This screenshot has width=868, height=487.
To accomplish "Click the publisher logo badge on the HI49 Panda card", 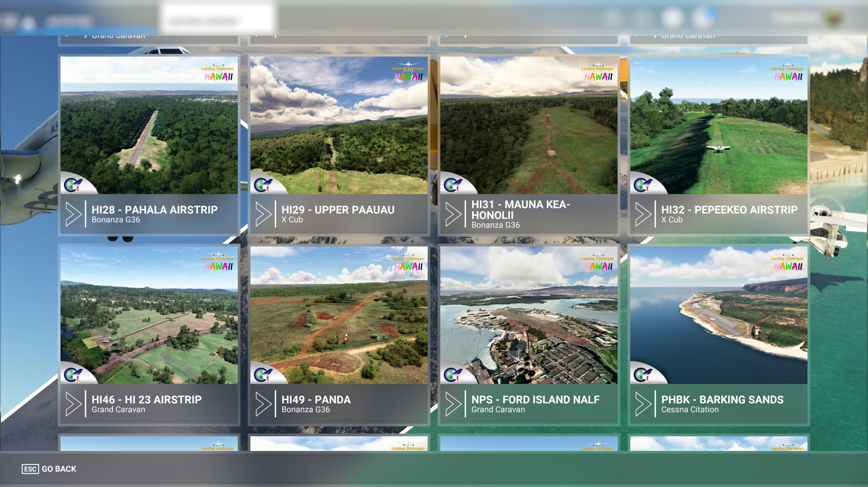I will point(263,374).
